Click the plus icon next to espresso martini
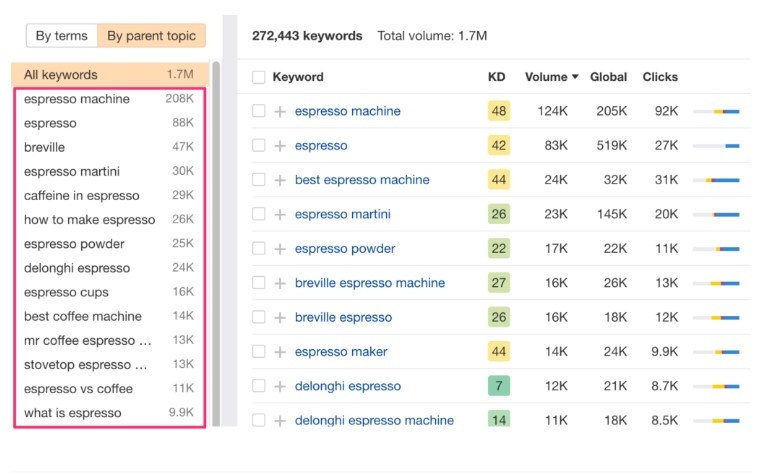This screenshot has height=473, width=771. tap(280, 215)
